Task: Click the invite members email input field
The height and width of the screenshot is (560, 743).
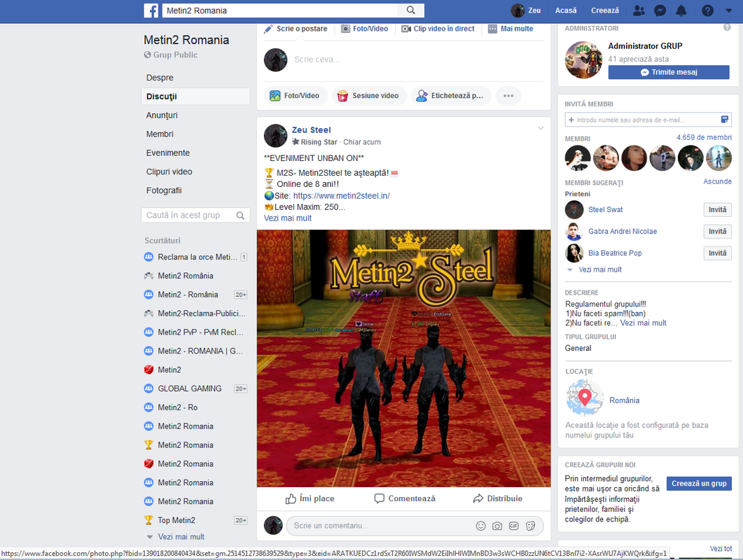Action: (x=647, y=120)
